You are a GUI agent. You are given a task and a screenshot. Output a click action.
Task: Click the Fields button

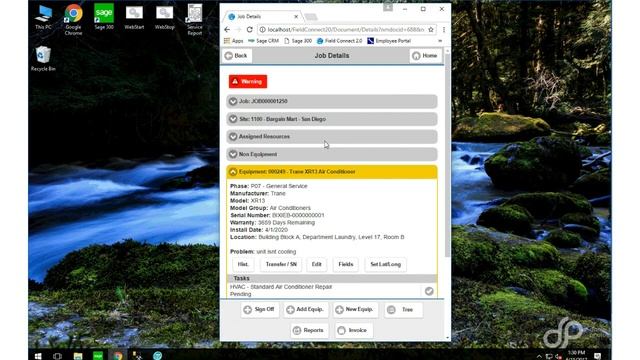[x=346, y=264]
